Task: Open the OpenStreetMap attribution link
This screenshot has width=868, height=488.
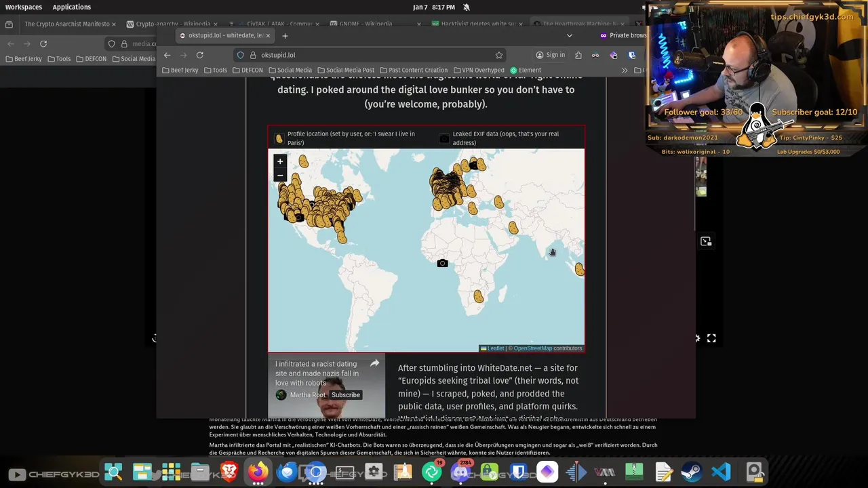Action: [533, 348]
